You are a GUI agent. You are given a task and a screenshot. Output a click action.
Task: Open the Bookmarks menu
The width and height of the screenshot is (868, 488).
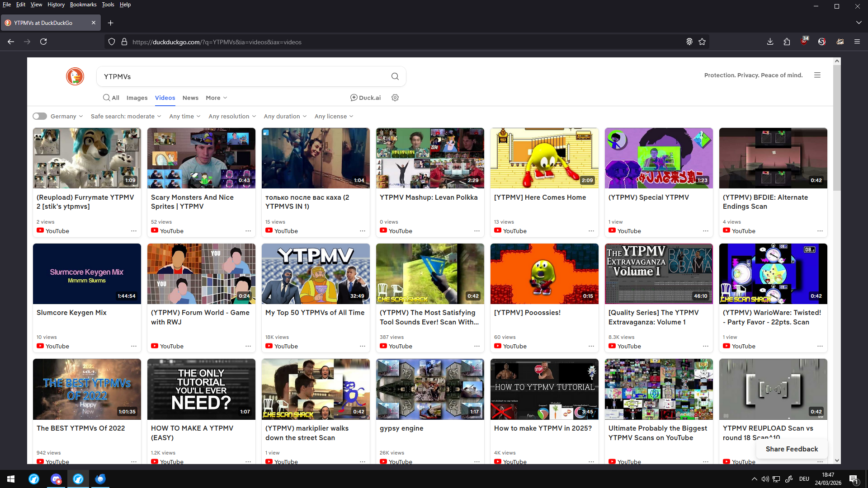(x=83, y=5)
